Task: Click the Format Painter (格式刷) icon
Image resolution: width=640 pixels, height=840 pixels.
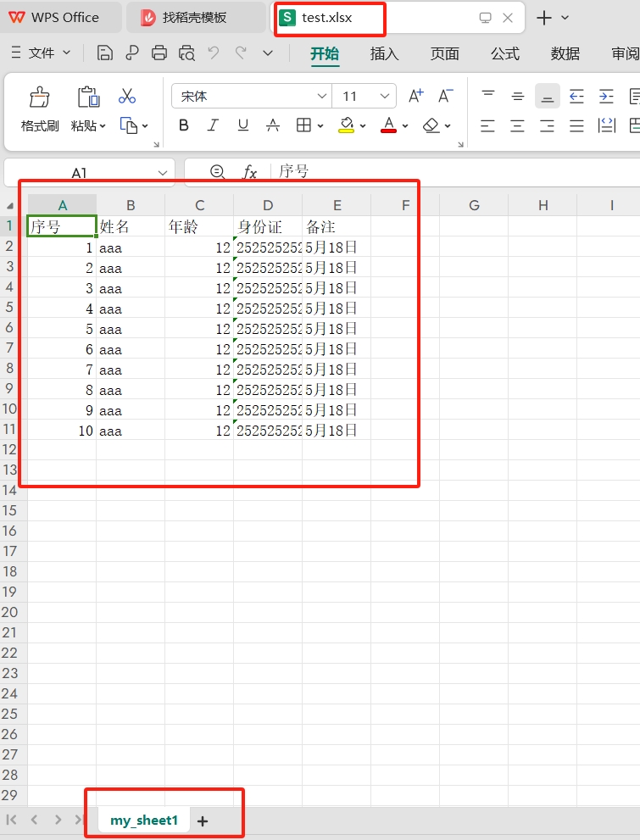Action: click(39, 97)
